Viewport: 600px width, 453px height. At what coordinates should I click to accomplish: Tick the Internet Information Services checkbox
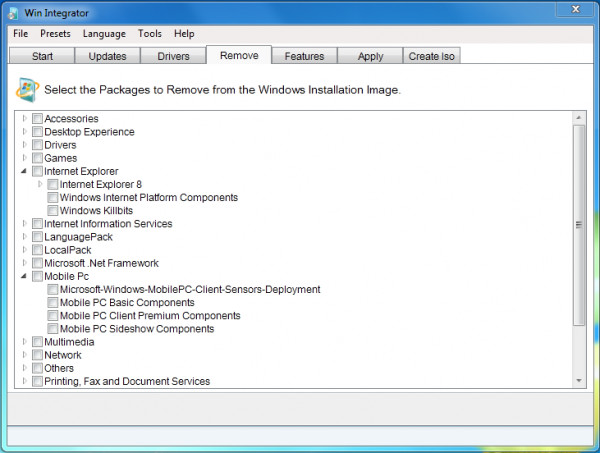click(37, 223)
